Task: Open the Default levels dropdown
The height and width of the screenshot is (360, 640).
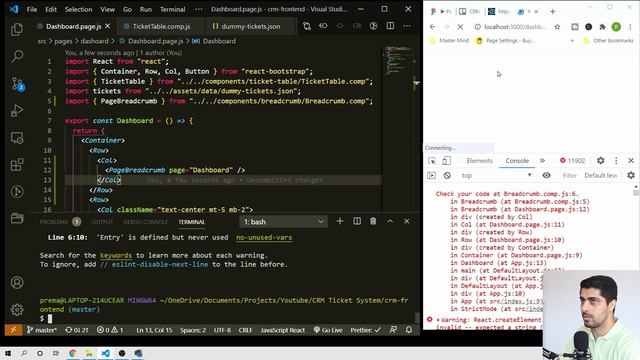Action: 600,176
